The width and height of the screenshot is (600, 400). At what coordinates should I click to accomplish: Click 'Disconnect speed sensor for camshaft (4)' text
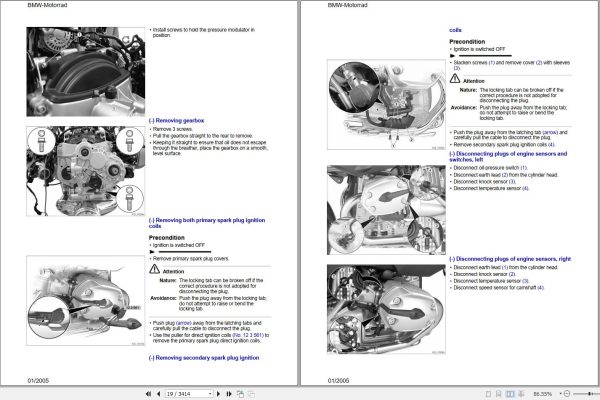499,287
